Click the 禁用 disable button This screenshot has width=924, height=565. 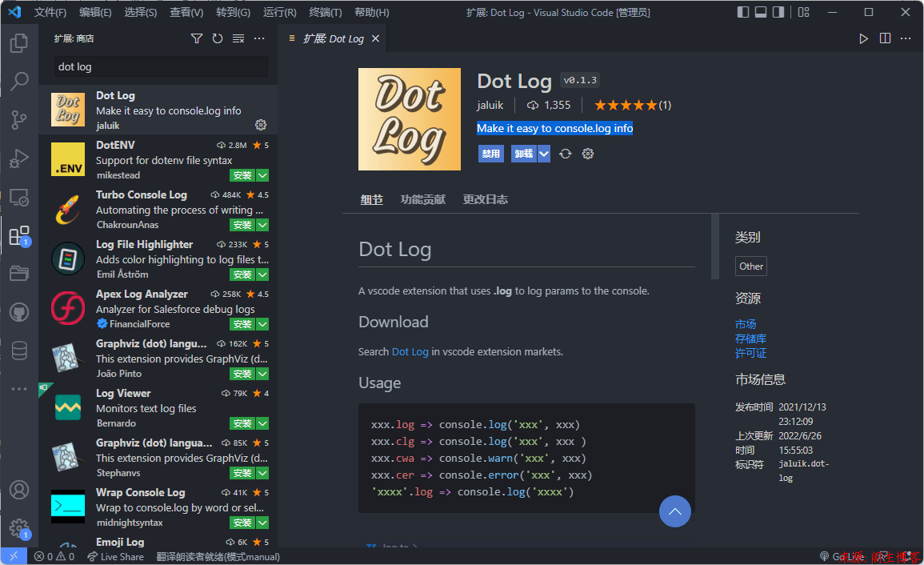(490, 154)
